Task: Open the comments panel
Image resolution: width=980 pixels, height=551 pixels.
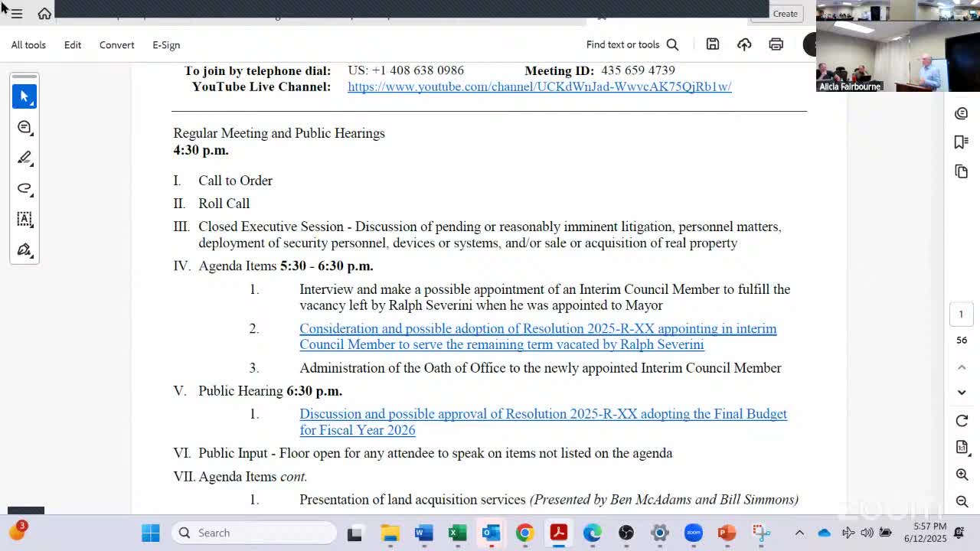Action: (962, 113)
